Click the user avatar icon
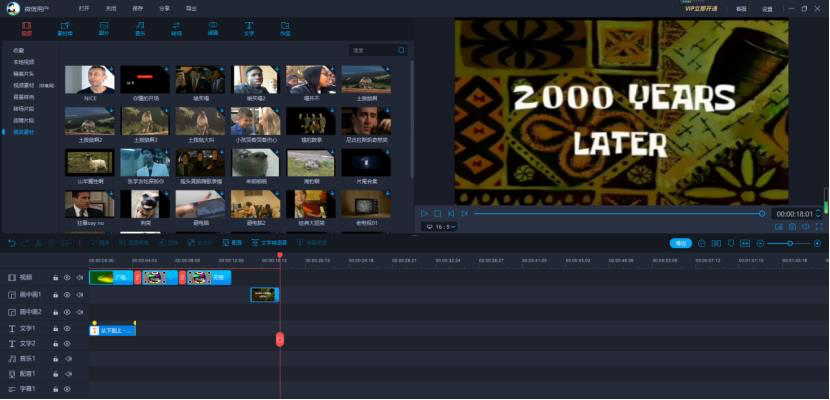Viewport: 830px width, 400px height. [x=13, y=8]
